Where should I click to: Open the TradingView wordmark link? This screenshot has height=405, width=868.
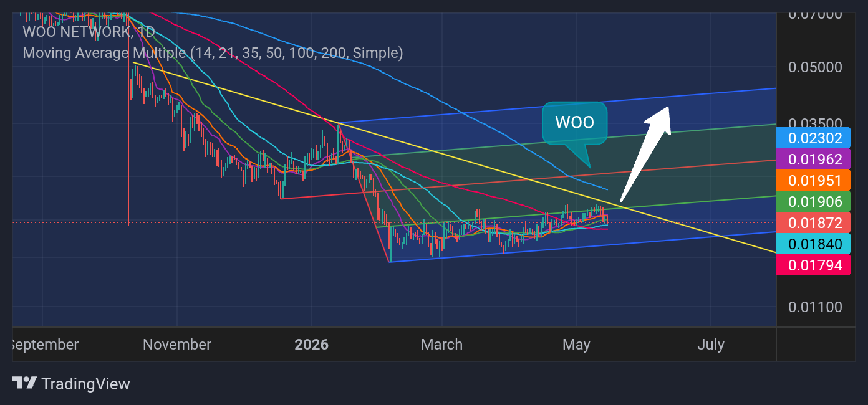click(x=85, y=384)
